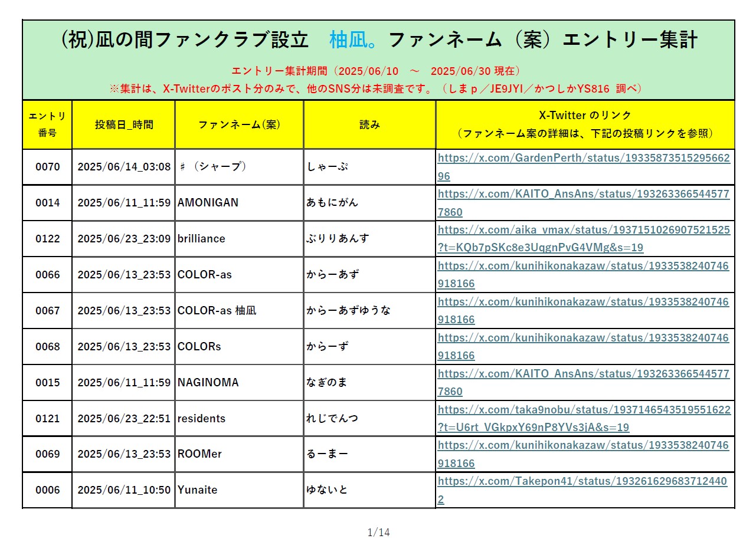Image resolution: width=756 pixels, height=542 pixels.
Task: Click entry number 0121
Action: (48, 419)
